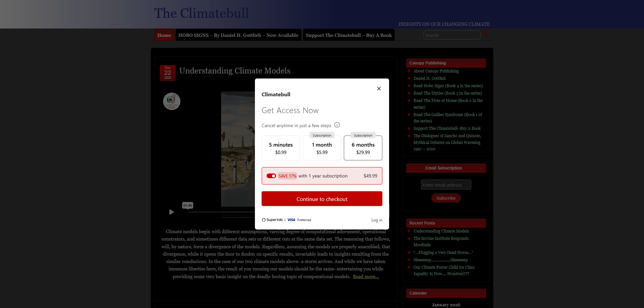Open Read The Dirties Book 3 link

pos(448,93)
